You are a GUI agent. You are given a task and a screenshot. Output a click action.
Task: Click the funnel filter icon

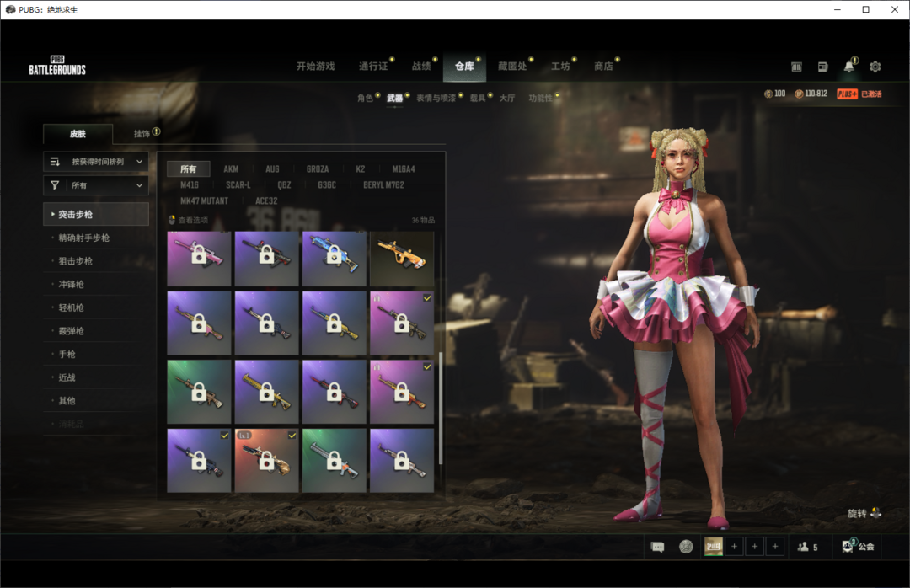tap(55, 185)
